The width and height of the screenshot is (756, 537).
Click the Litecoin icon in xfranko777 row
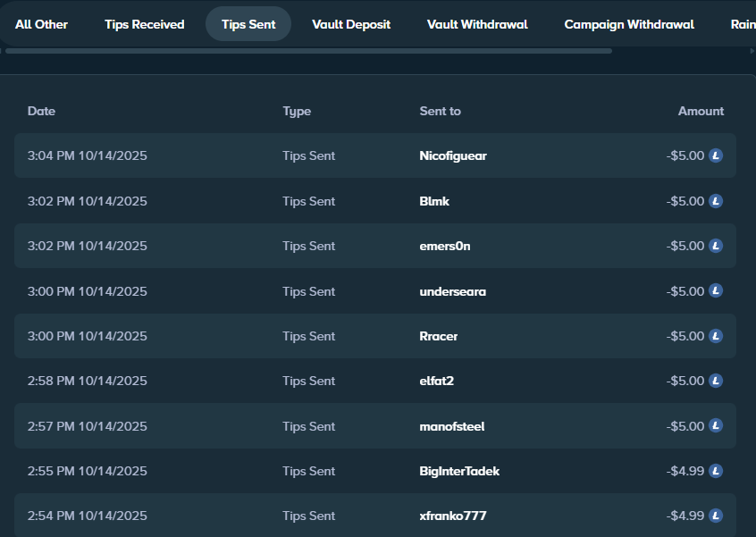716,516
